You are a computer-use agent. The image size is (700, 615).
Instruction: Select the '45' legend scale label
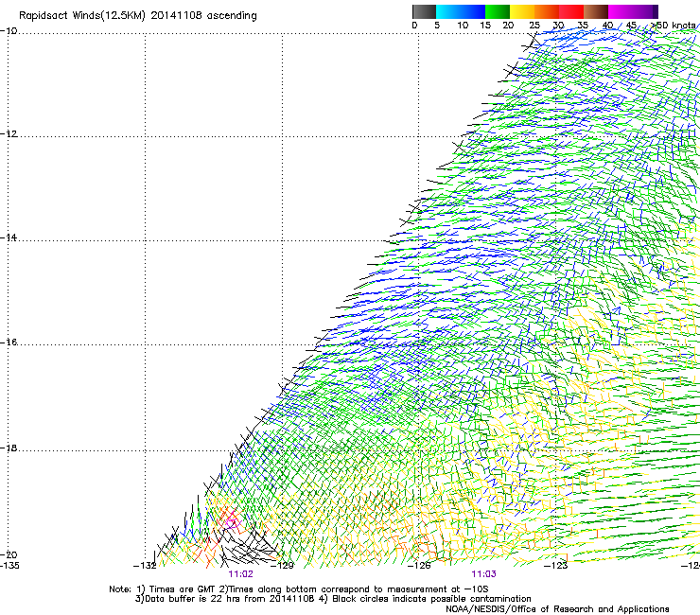click(631, 26)
